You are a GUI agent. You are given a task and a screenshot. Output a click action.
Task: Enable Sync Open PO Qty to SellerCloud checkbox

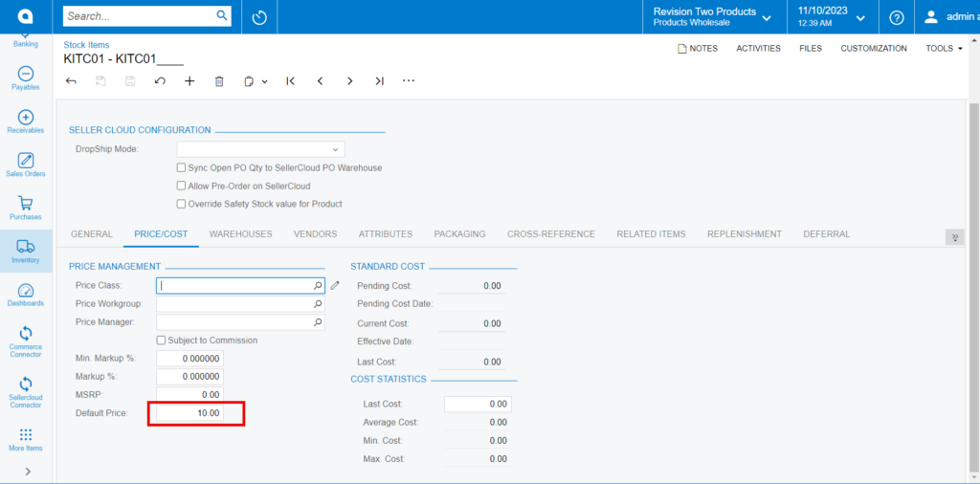tap(181, 168)
